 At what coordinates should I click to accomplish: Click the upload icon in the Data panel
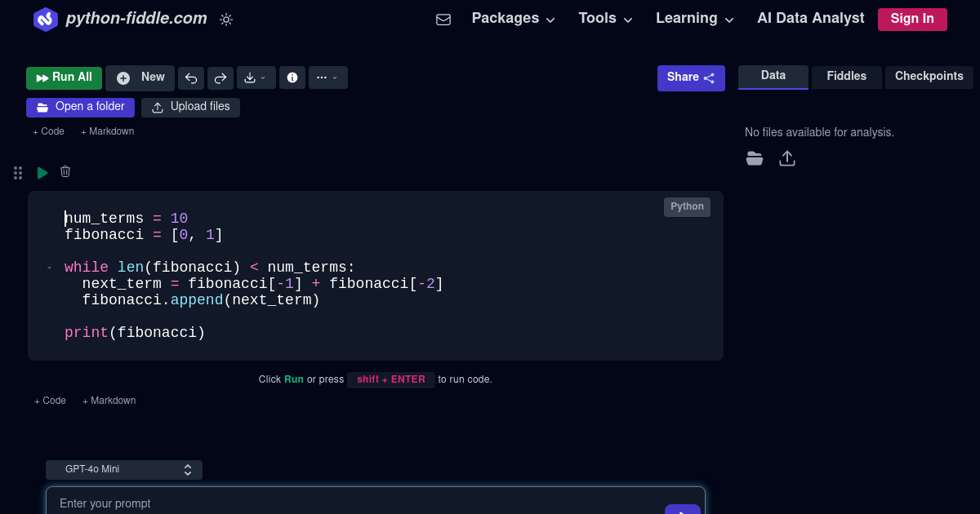[x=787, y=158]
